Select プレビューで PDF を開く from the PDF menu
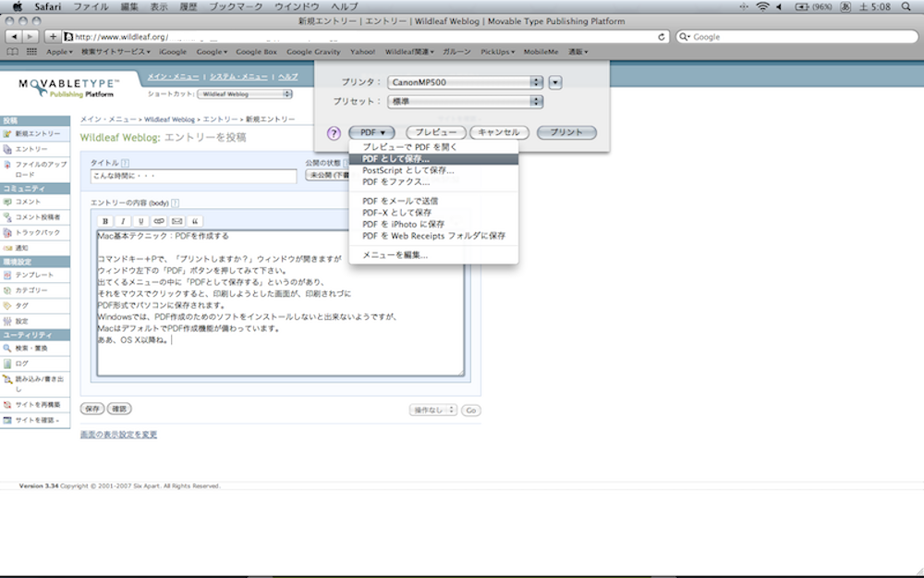924x578 pixels. point(433,147)
